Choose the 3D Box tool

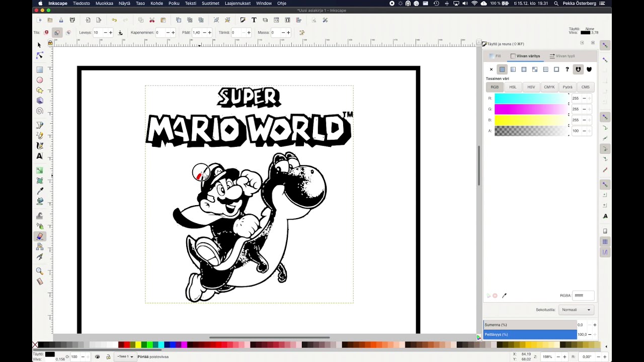click(40, 101)
